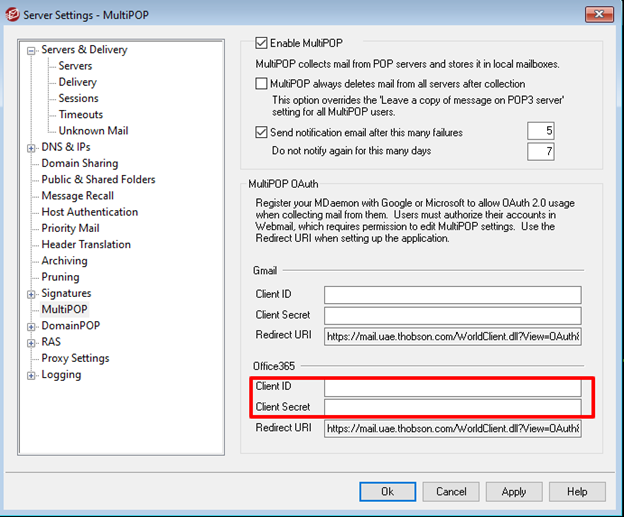
Task: Click the Office365 Client ID field
Action: click(x=452, y=387)
